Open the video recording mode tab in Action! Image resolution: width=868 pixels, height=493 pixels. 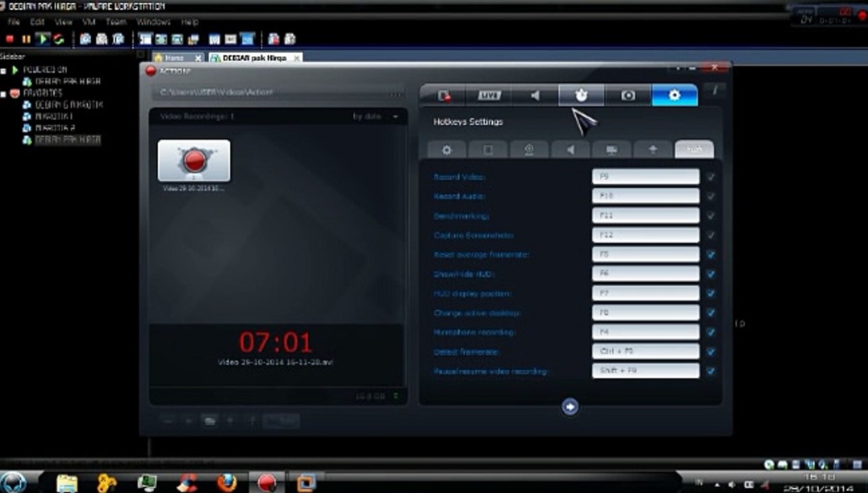tap(443, 95)
